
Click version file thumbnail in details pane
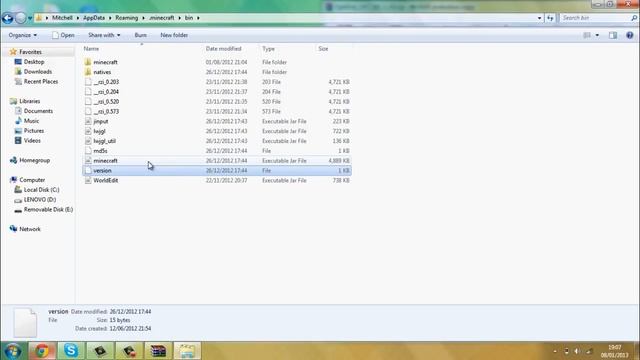point(25,322)
